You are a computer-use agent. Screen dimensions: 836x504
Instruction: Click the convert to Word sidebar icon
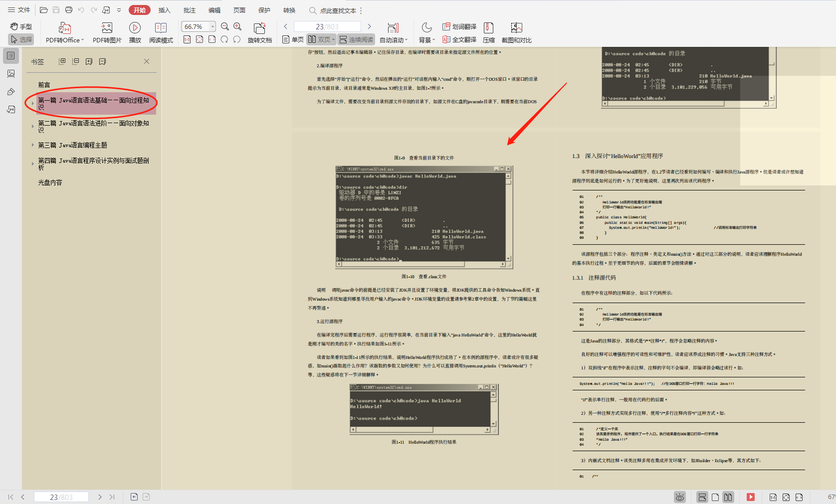(x=11, y=109)
